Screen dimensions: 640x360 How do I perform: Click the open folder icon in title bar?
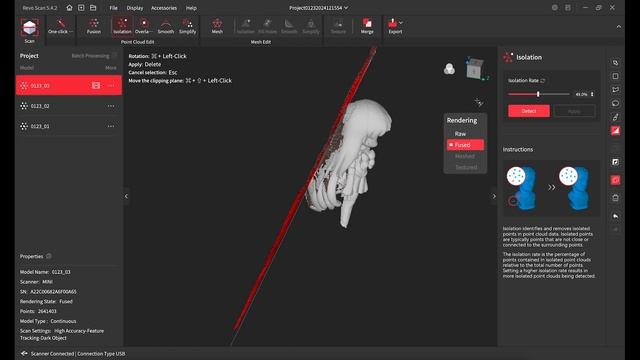click(93, 8)
